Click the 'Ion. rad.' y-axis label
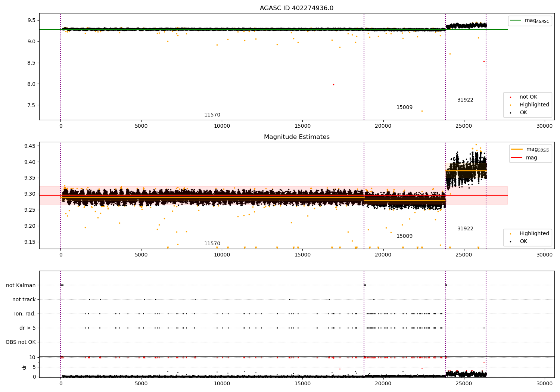The height and width of the screenshot is (392, 560). click(x=25, y=314)
